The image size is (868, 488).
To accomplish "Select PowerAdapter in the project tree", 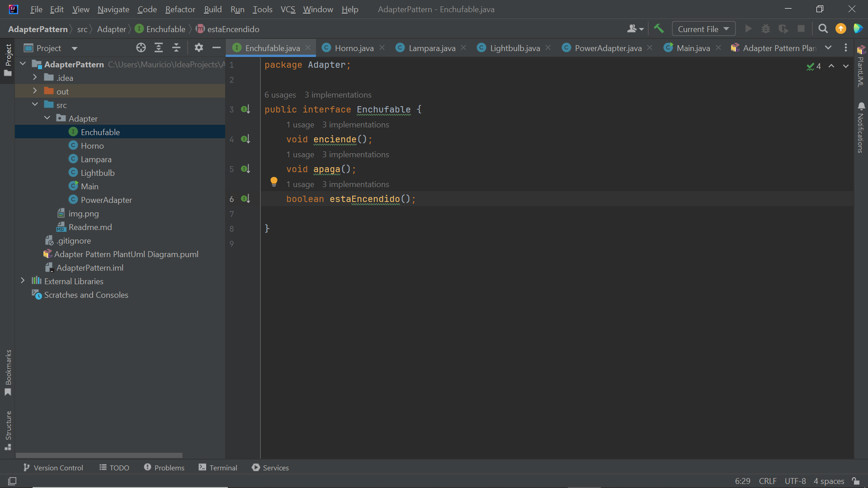I will coord(106,200).
